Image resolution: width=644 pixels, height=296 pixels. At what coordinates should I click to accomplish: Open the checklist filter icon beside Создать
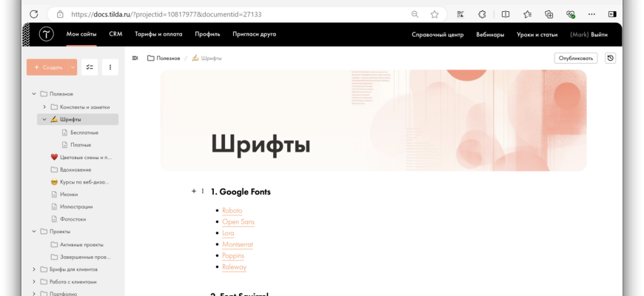click(90, 67)
